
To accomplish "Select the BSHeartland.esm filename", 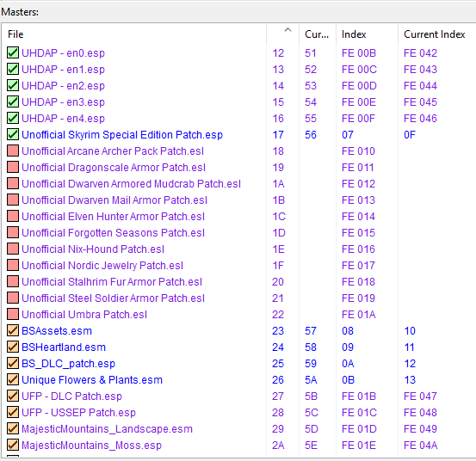I will 64,347.
